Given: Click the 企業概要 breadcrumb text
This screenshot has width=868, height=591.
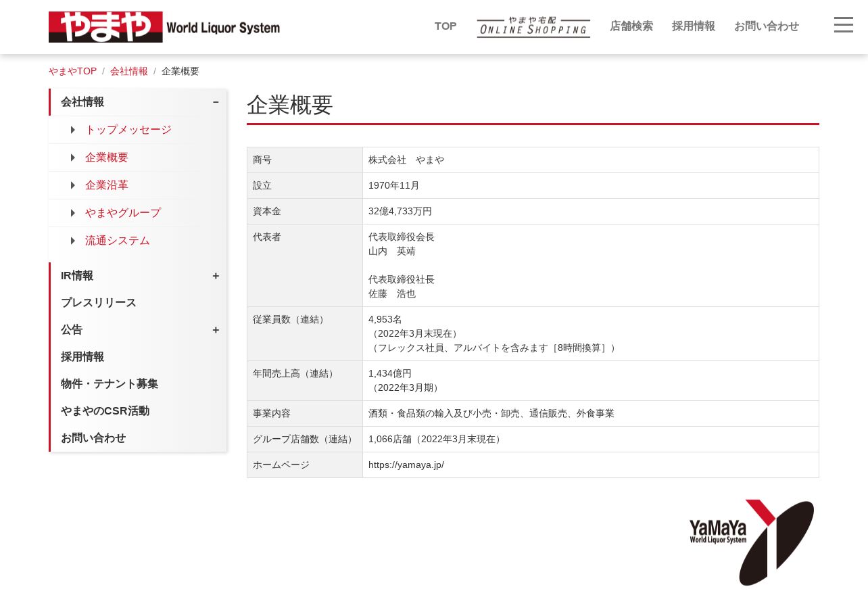Looking at the screenshot, I should 180,71.
